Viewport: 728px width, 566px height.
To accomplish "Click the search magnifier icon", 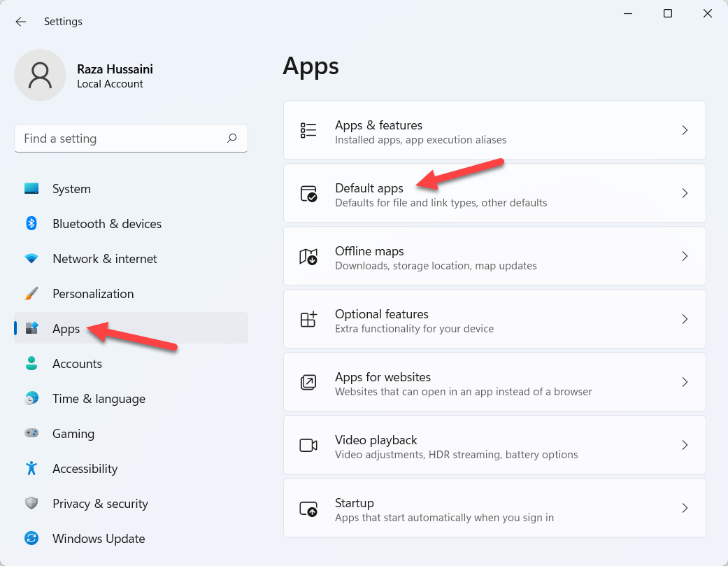I will click(x=232, y=139).
